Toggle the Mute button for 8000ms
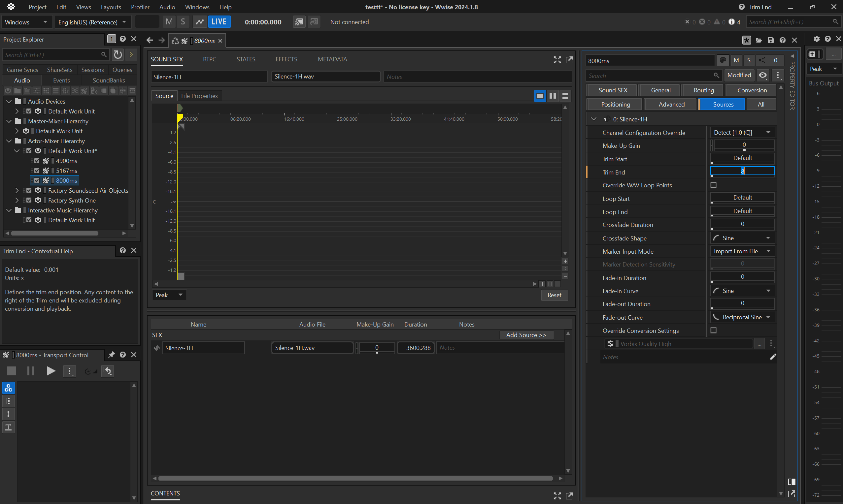843x504 pixels. 736,60
